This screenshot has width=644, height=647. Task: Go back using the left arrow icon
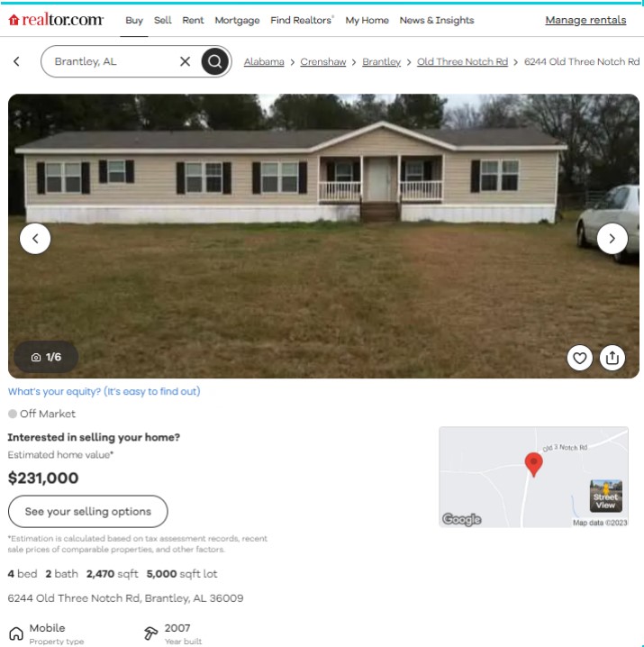(16, 61)
